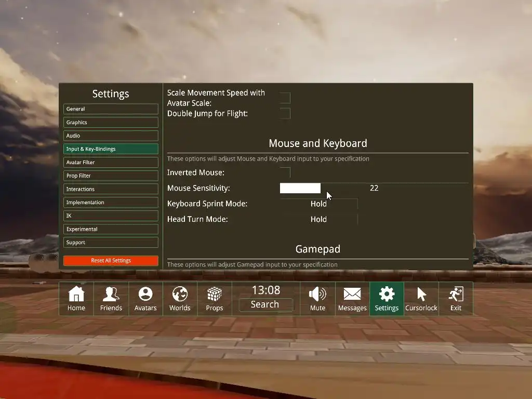Go to the Home menu icon
The image size is (532, 399).
coord(76,299)
